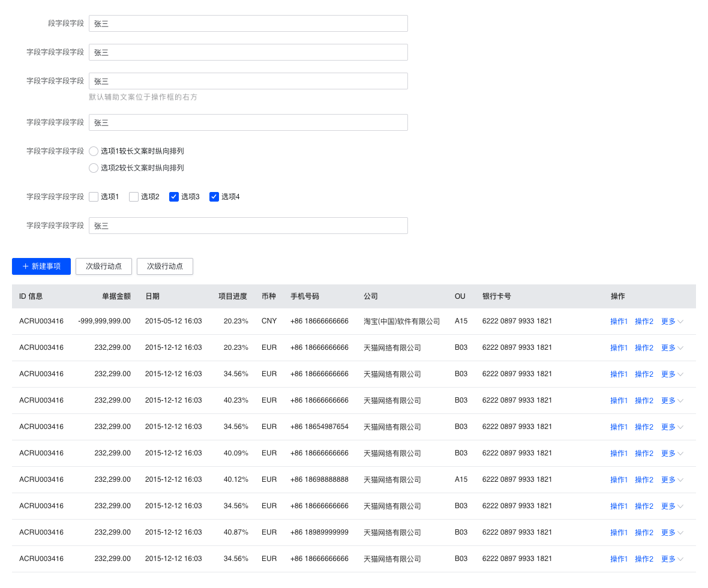
Task: Click phone number +86 18698888888
Action: [x=319, y=479]
